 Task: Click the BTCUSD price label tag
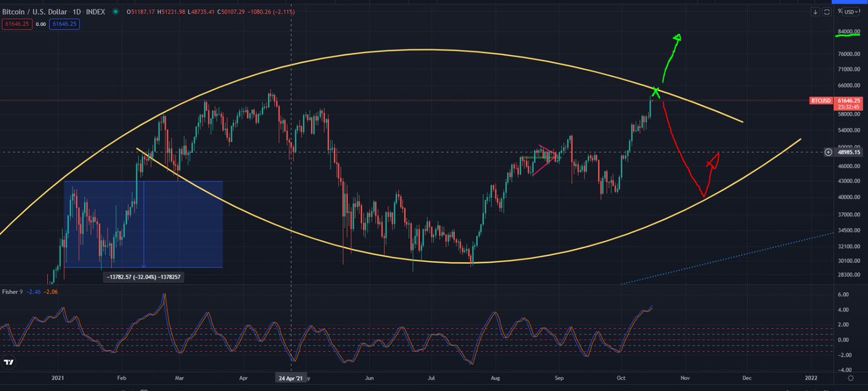tap(821, 101)
